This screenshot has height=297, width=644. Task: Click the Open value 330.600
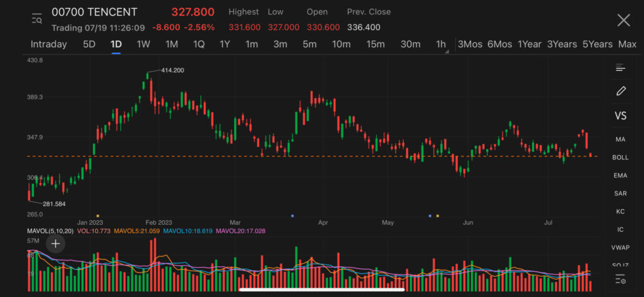(323, 28)
